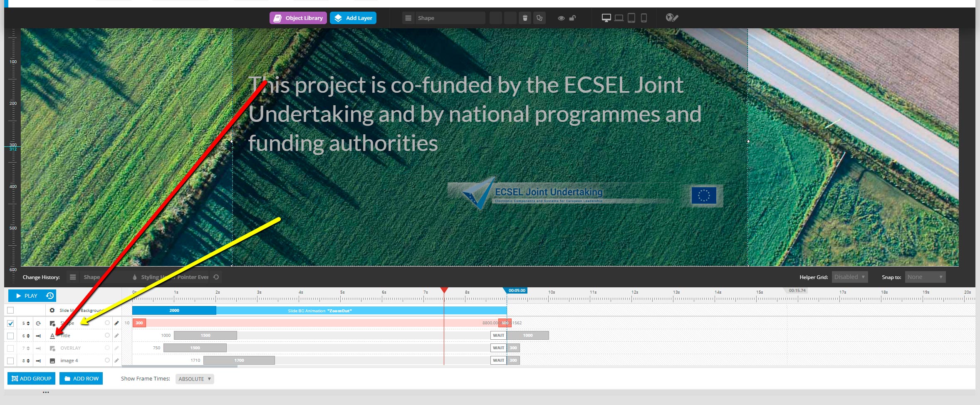Click the Add Layer button
The image size is (980, 405).
(353, 18)
